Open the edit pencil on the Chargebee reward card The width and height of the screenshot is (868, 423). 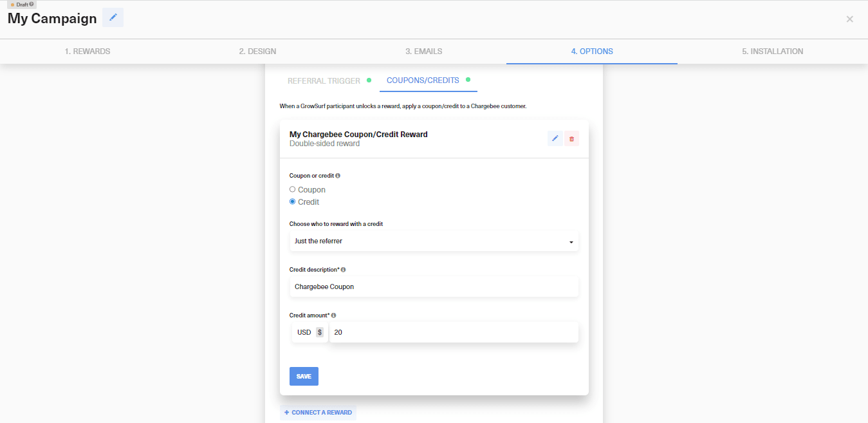(555, 138)
